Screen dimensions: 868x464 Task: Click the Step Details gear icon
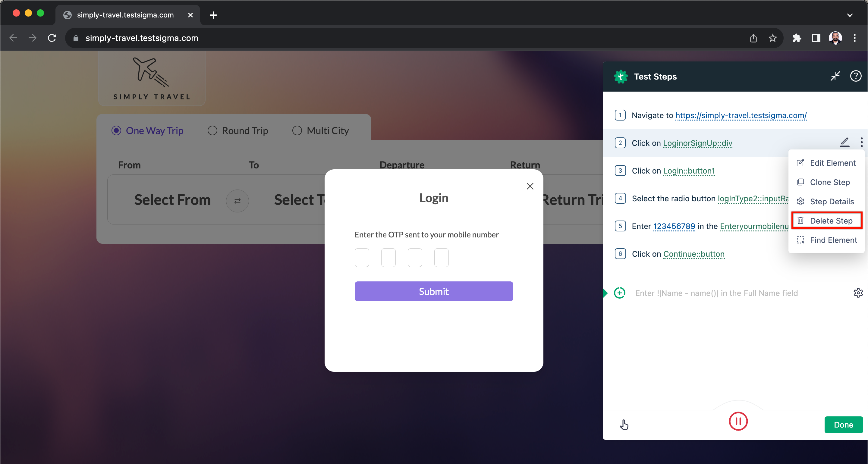pos(800,201)
